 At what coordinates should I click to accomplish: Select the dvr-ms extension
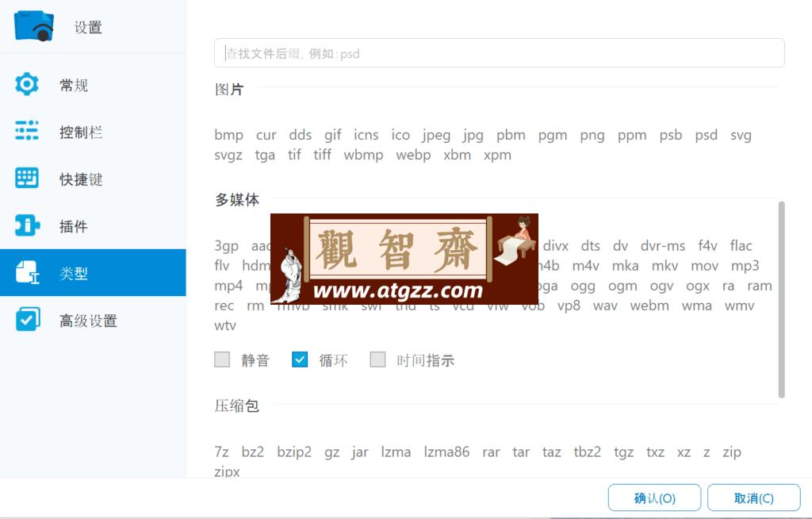[663, 245]
